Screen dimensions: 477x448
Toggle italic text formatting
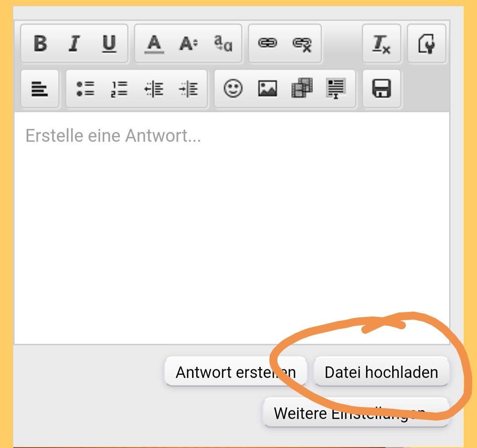coord(75,43)
